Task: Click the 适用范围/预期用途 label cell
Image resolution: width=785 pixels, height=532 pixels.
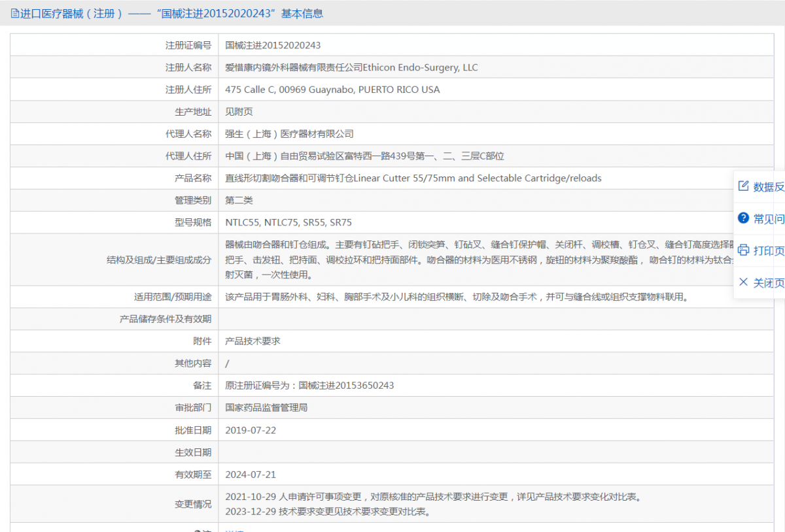Action: coord(114,297)
